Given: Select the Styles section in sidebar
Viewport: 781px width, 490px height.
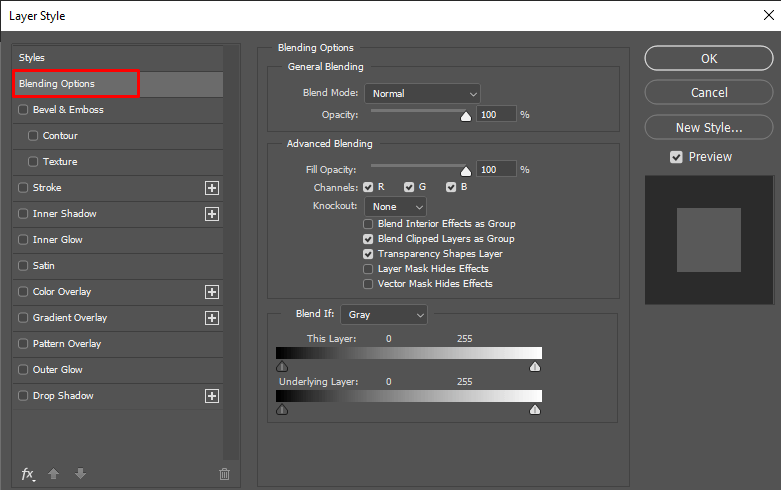Looking at the screenshot, I should click(32, 58).
